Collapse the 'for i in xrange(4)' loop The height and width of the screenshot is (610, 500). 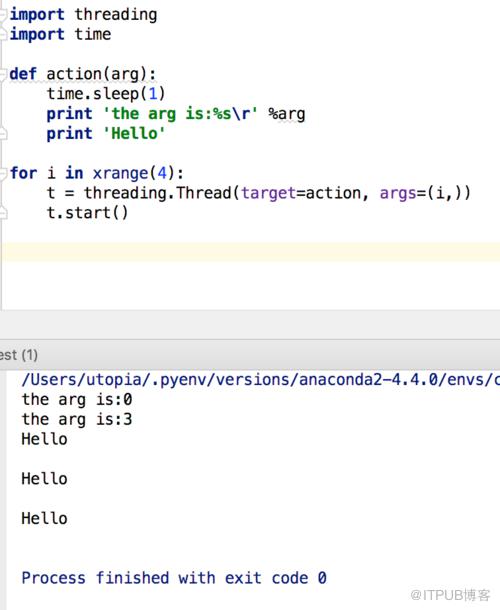(x=3, y=173)
